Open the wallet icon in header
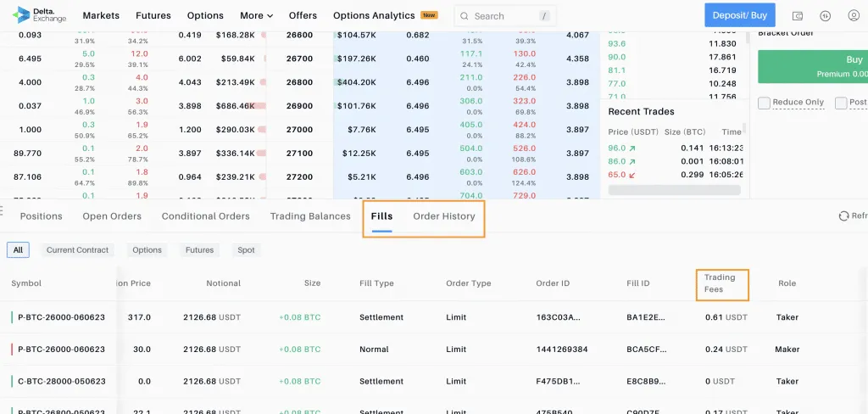868x414 pixels. (798, 15)
